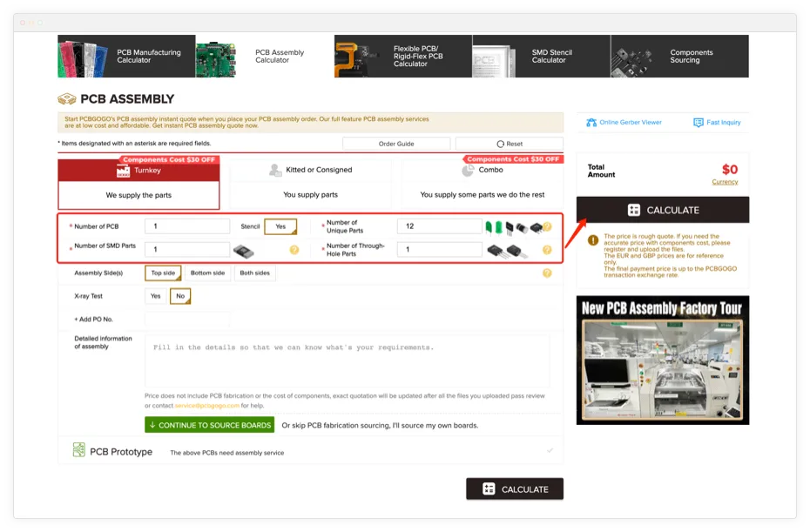810x532 pixels.
Task: Click the Turnkey factory icon
Action: [x=123, y=171]
